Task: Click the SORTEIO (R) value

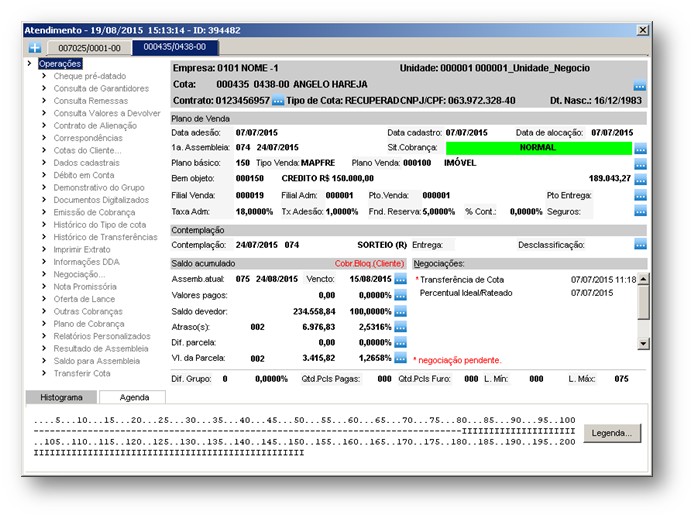Action: 382,245
